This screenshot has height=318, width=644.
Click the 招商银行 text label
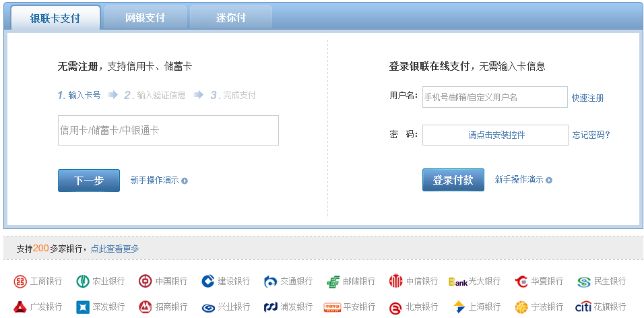[171, 307]
